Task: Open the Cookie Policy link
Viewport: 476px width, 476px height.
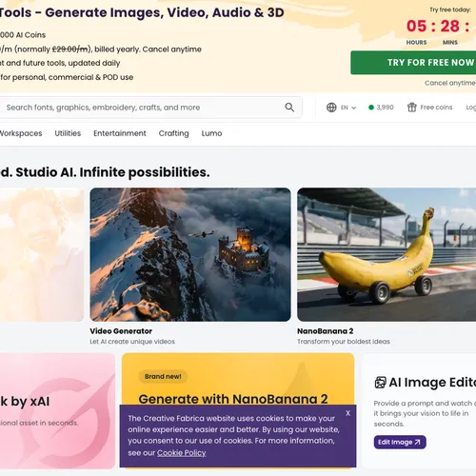Action: [182, 453]
